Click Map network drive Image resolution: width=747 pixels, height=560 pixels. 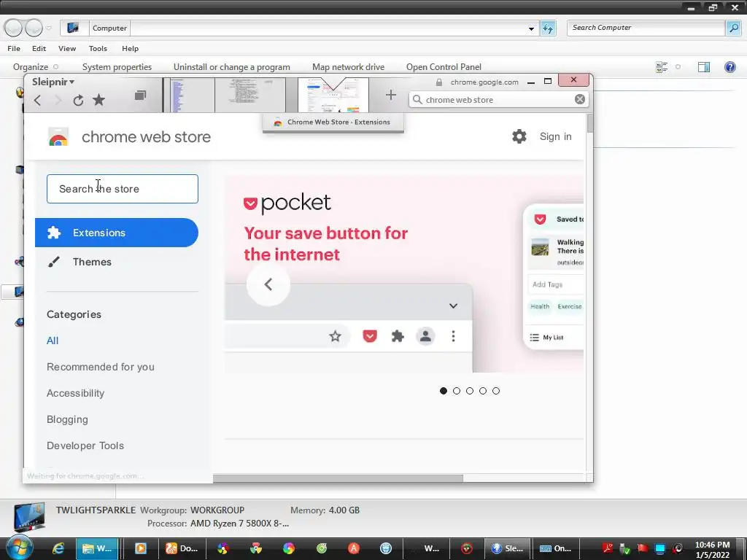click(348, 67)
